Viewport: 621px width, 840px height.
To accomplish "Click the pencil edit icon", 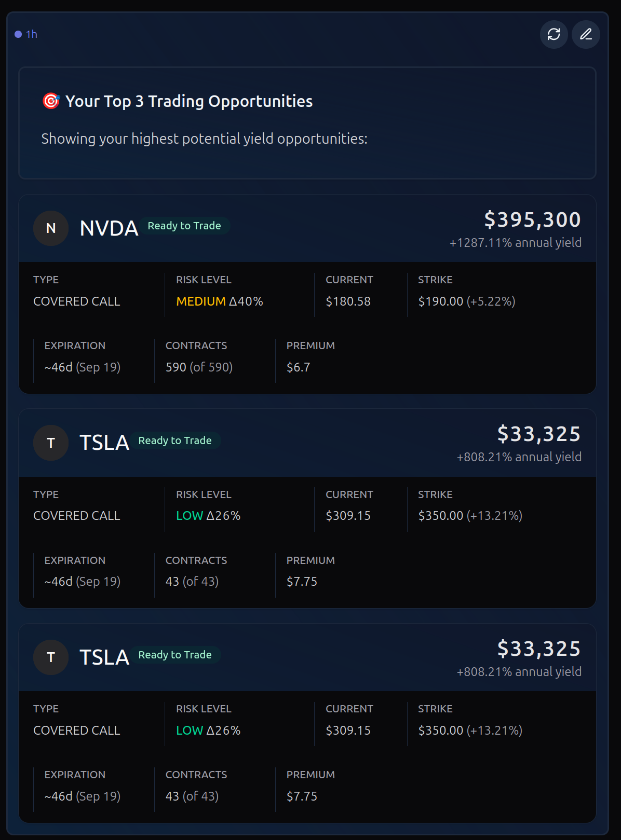I will [586, 34].
